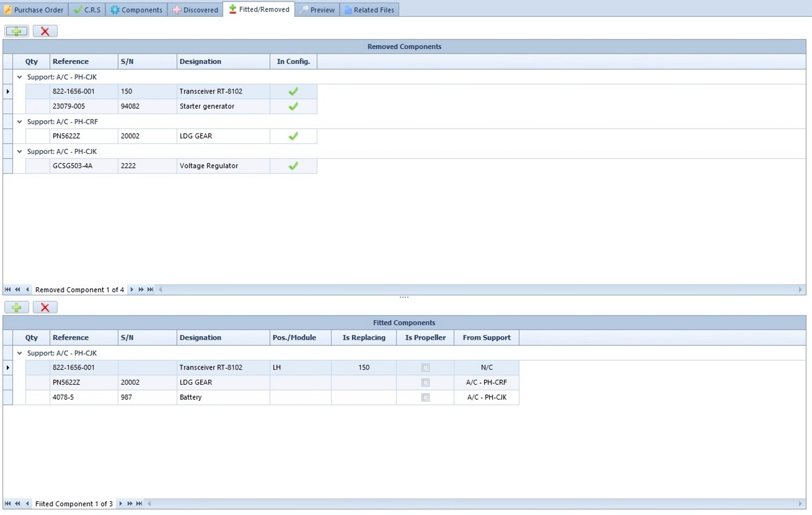
Task: Select removed PN5622Z reference cell
Action: [84, 136]
